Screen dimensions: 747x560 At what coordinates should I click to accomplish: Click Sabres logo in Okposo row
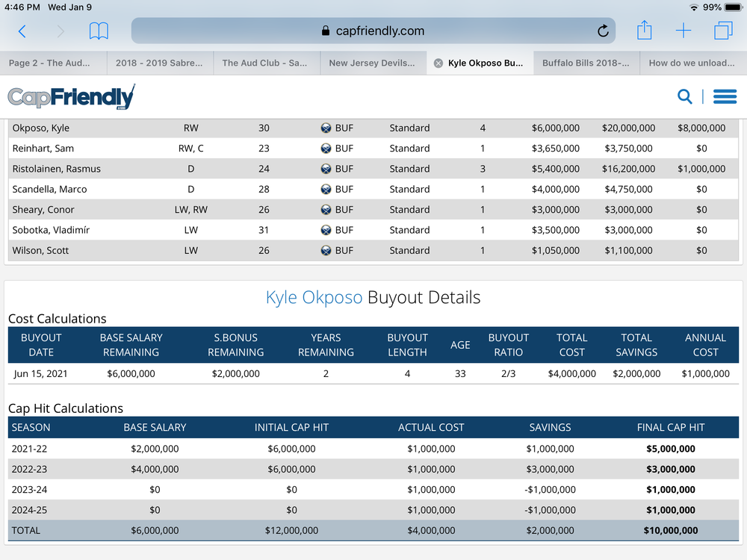click(326, 128)
